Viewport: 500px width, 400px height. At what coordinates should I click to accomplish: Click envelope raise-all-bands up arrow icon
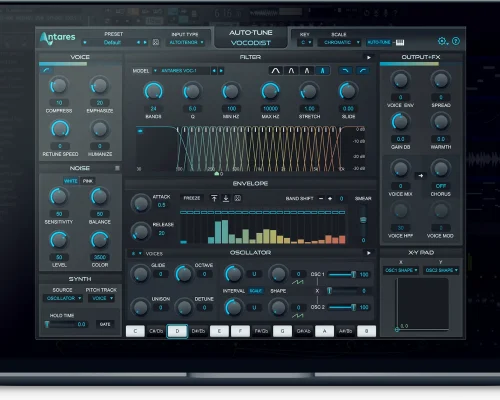(x=214, y=198)
